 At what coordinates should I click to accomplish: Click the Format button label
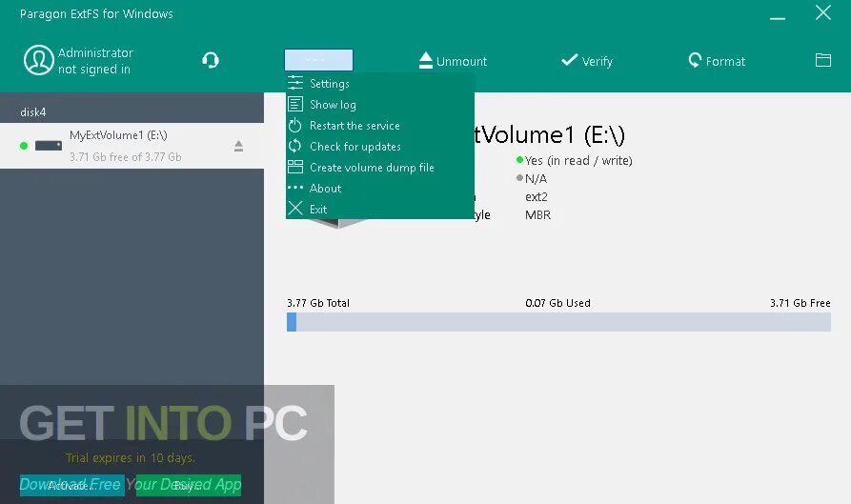(725, 61)
